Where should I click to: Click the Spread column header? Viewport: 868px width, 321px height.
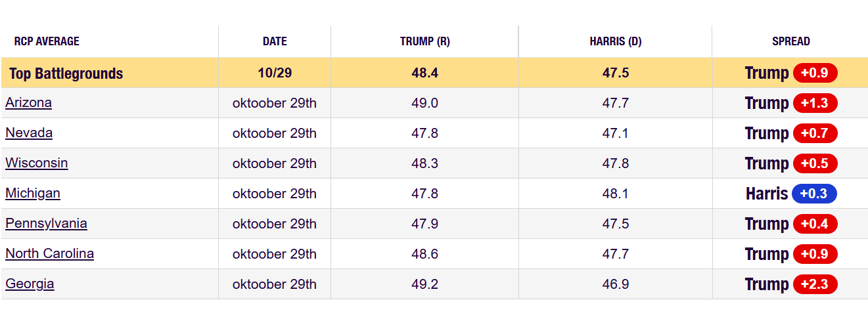tap(790, 41)
